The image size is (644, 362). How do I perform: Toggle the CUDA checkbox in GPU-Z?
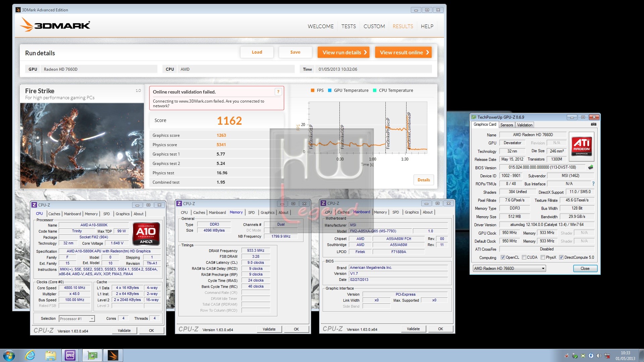524,257
